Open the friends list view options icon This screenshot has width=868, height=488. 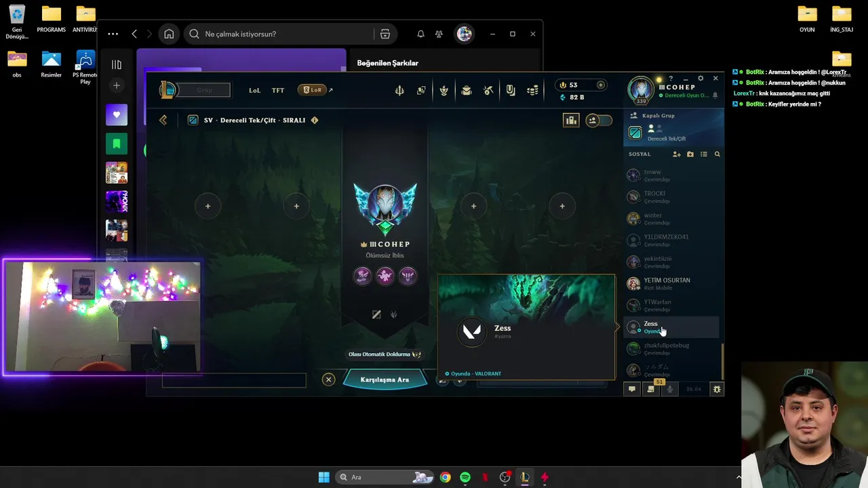click(x=704, y=154)
